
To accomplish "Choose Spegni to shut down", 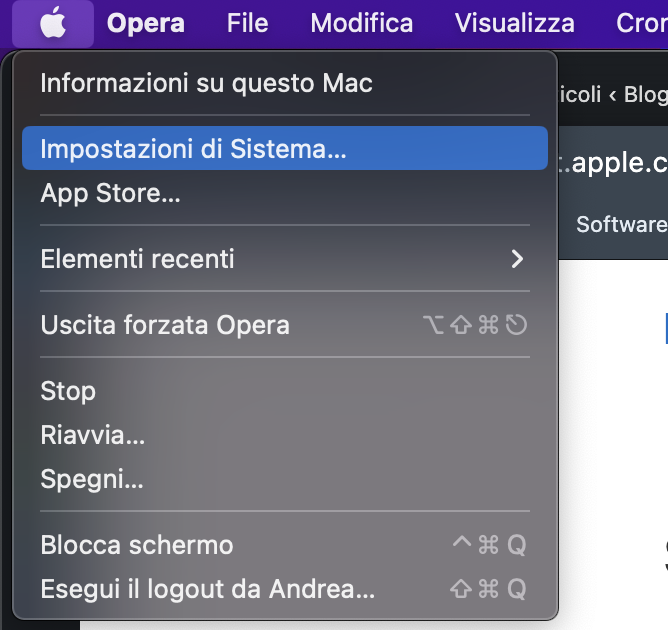I will (x=285, y=479).
